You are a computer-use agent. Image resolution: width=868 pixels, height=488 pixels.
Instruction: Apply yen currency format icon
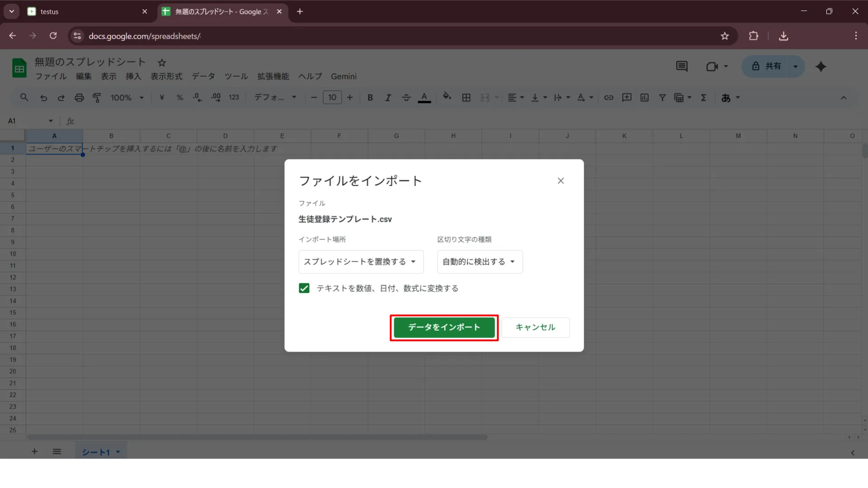[162, 98]
